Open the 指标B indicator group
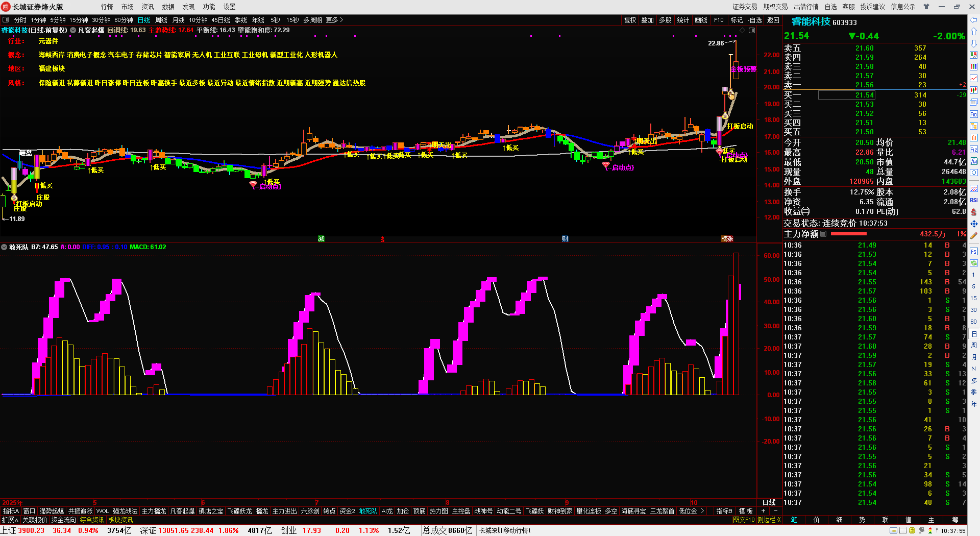Viewport: 980px width, 536px height. tap(724, 511)
